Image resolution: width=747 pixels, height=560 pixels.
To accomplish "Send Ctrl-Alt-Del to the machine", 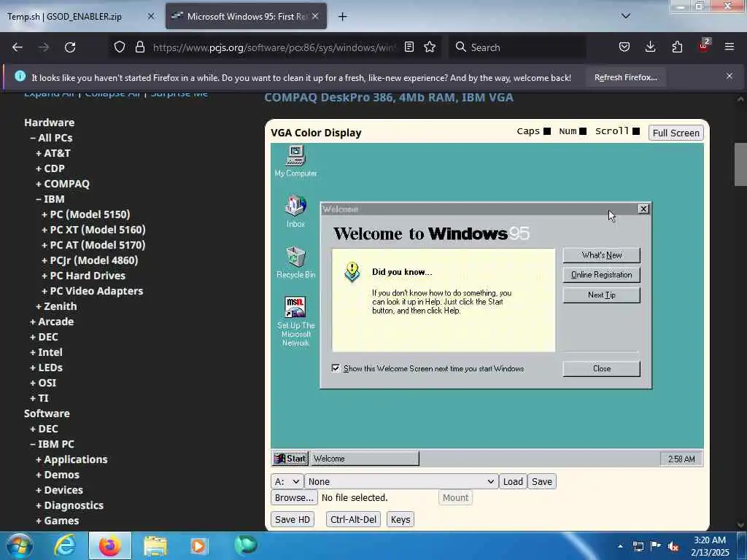I will [353, 519].
